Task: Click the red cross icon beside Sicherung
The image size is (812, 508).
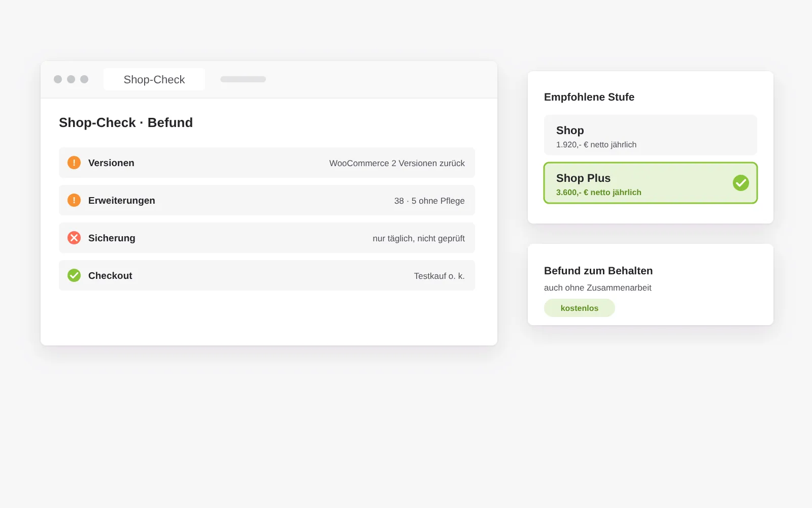Action: coord(74,238)
